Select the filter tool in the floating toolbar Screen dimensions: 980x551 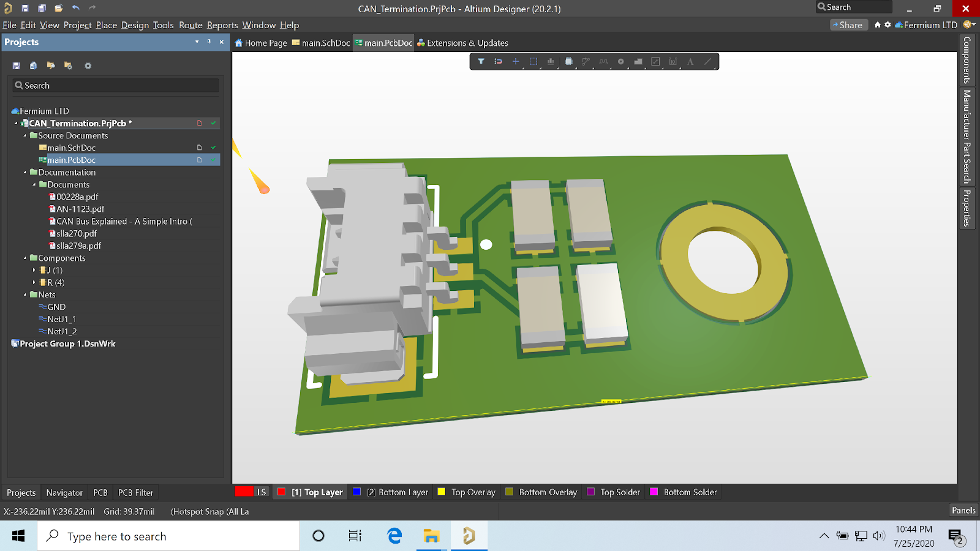click(481, 61)
